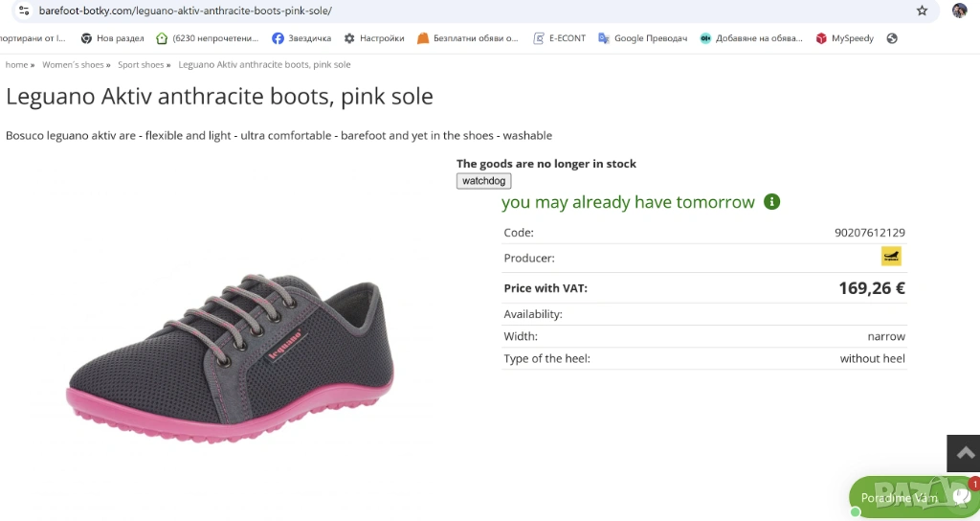The height and width of the screenshot is (521, 980).
Task: Open the Звездичка Facebook bookmark
Action: point(301,38)
